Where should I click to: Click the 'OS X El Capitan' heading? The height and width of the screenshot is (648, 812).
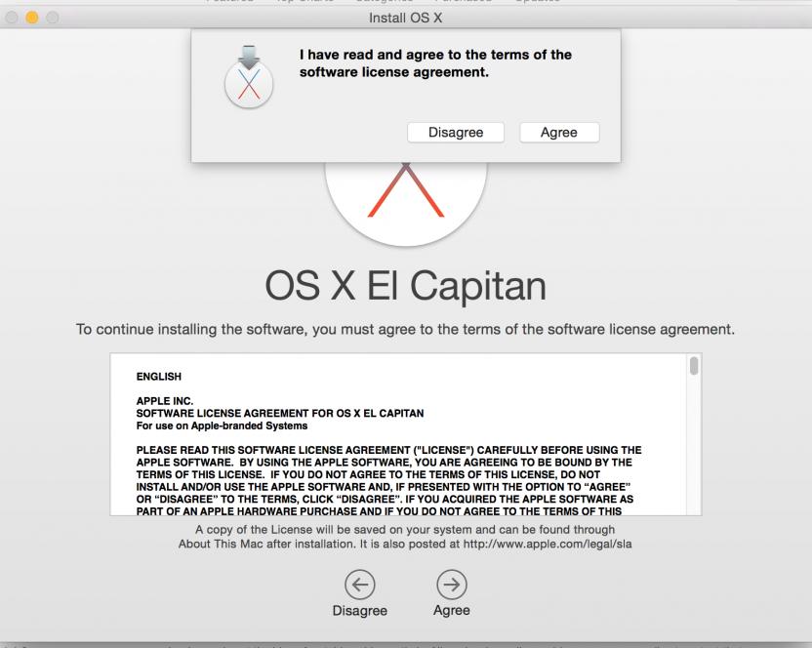405,285
